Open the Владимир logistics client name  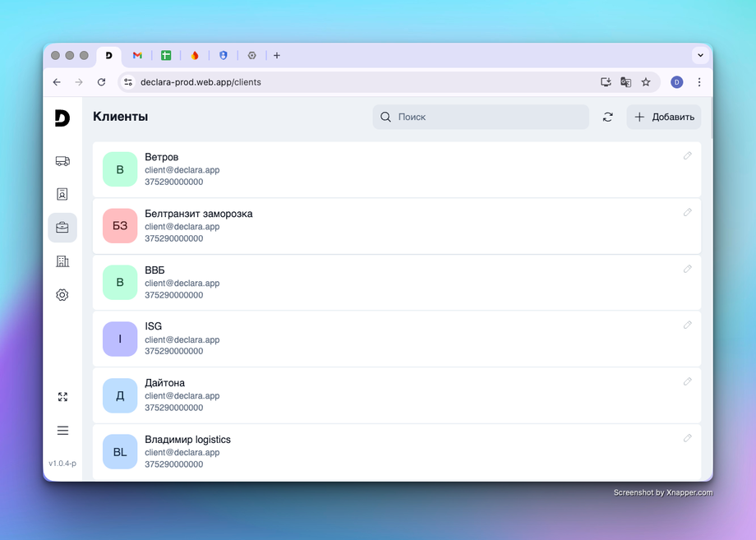(x=187, y=440)
